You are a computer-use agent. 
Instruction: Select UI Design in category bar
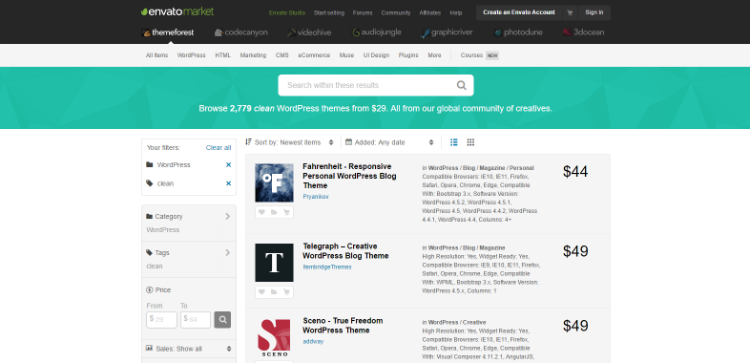click(x=376, y=55)
